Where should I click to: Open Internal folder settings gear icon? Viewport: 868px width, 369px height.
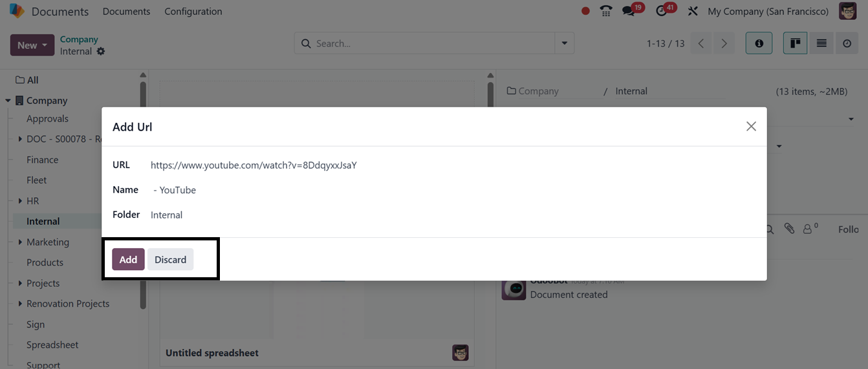pyautogui.click(x=101, y=51)
